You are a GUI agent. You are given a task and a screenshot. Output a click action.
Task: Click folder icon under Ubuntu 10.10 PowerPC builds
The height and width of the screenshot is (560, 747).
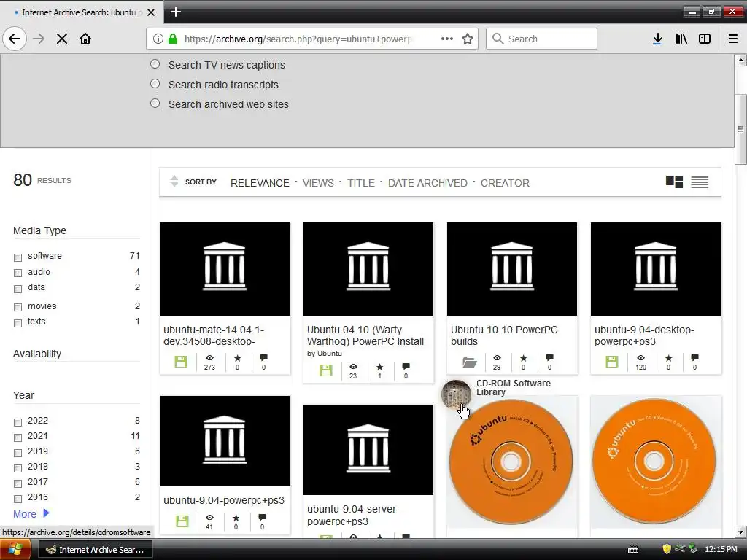470,362
